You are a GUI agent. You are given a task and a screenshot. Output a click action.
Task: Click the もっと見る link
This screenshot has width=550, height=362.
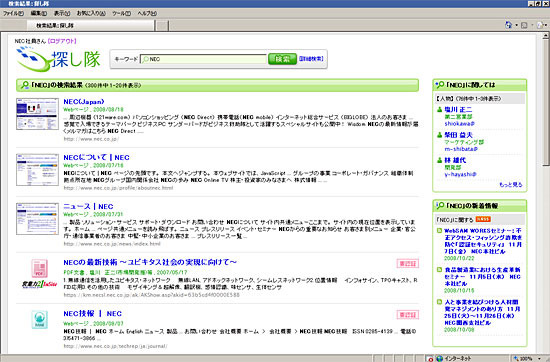[x=511, y=185]
